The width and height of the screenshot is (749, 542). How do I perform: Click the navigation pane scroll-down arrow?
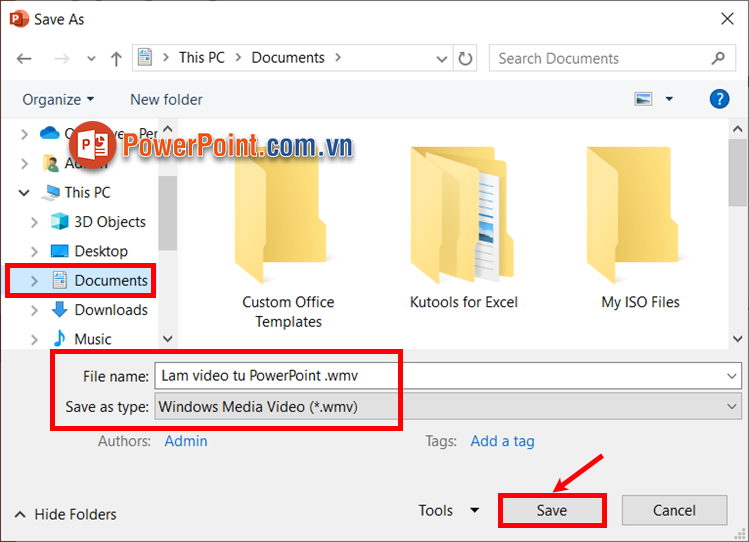coord(168,339)
